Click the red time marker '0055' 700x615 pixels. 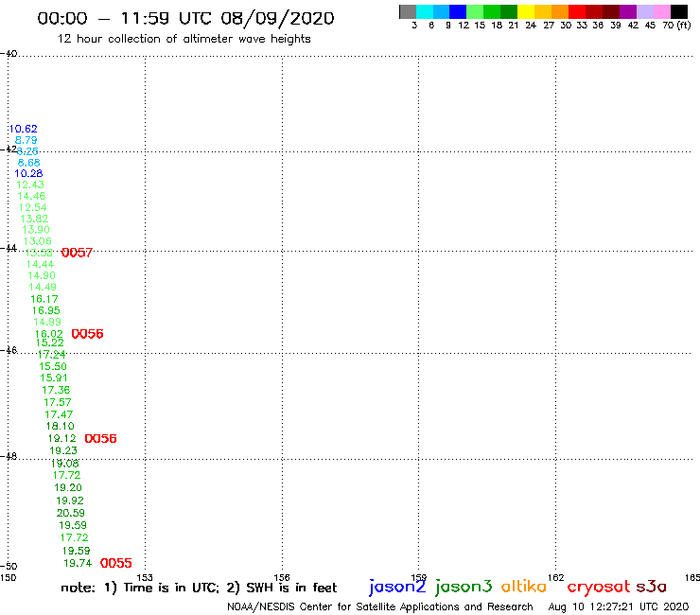point(116,563)
